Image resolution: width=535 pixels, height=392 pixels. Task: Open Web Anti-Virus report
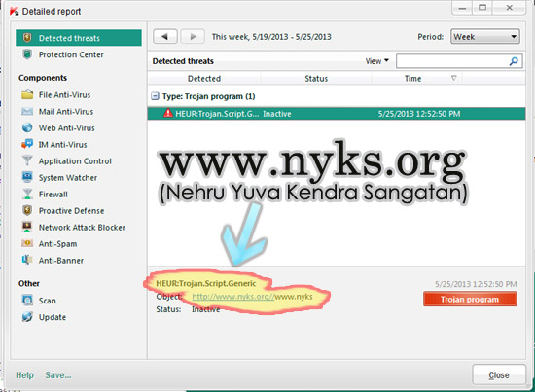66,128
